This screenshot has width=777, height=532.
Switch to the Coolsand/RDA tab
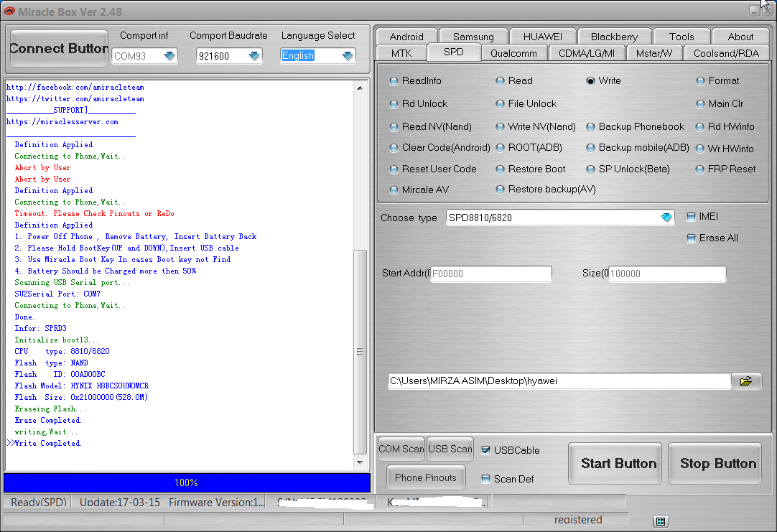coord(726,53)
